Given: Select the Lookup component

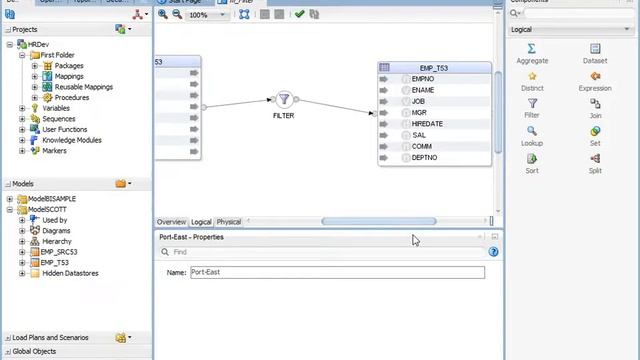Looking at the screenshot, I should [532, 136].
